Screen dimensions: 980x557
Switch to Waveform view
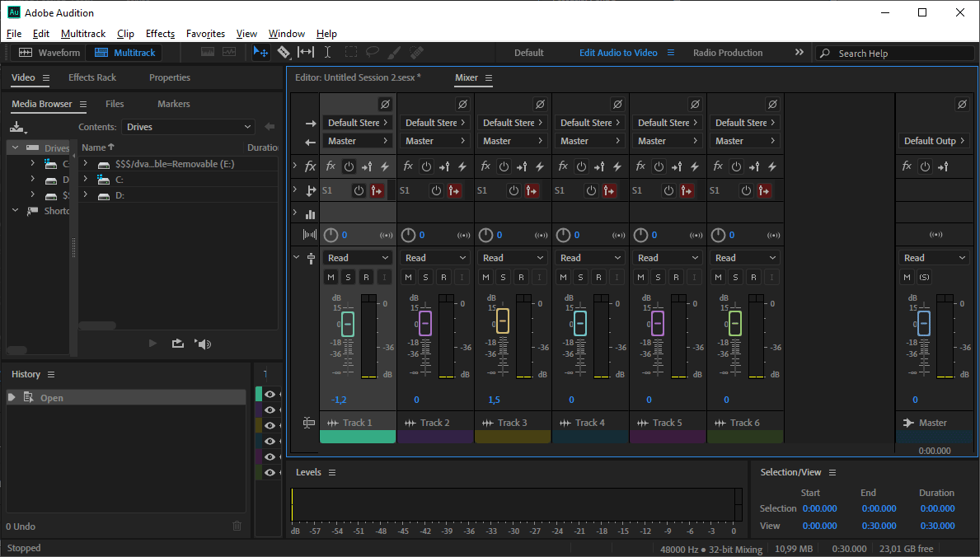49,53
